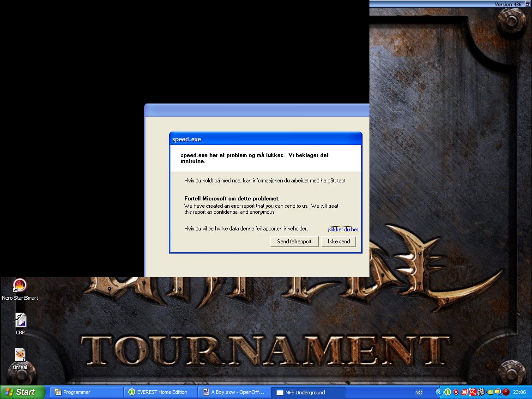Click the red K antivirus tray icon

point(472,392)
